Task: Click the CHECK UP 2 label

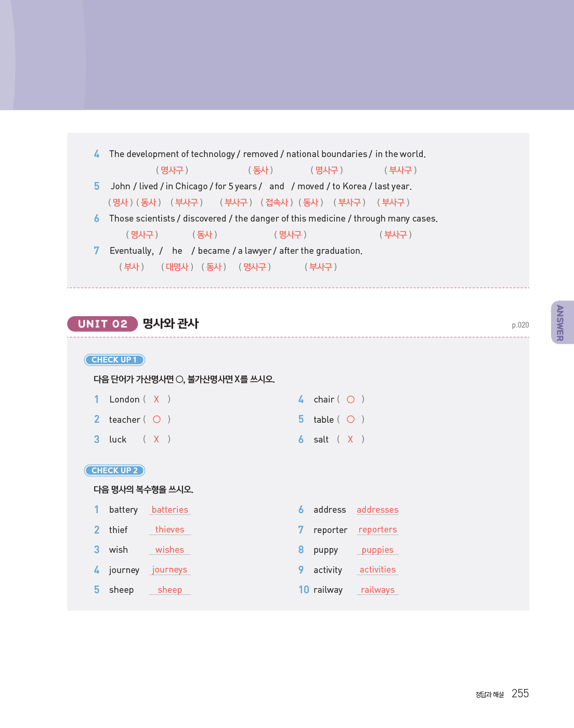Action: (x=114, y=471)
